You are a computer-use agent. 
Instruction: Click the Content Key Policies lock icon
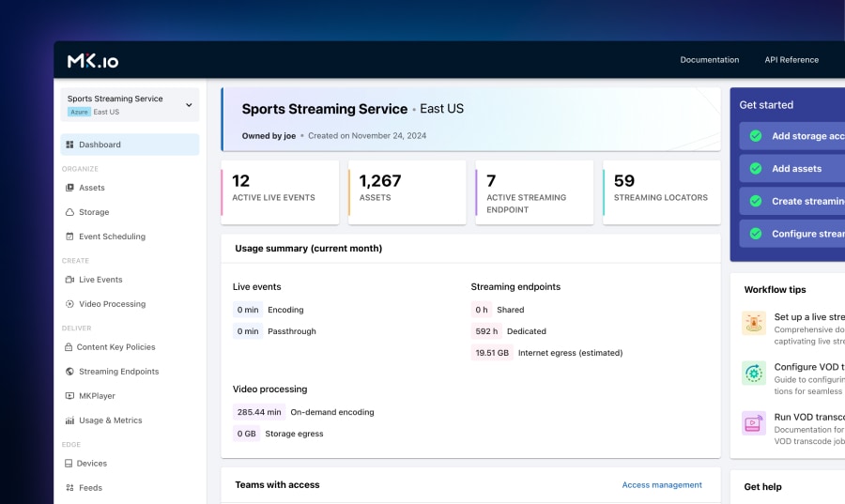coord(69,347)
